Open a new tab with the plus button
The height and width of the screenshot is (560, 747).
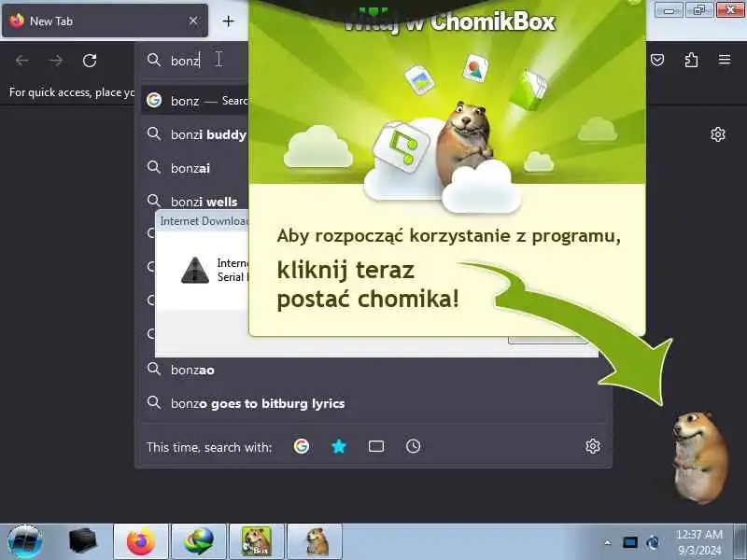pyautogui.click(x=228, y=21)
